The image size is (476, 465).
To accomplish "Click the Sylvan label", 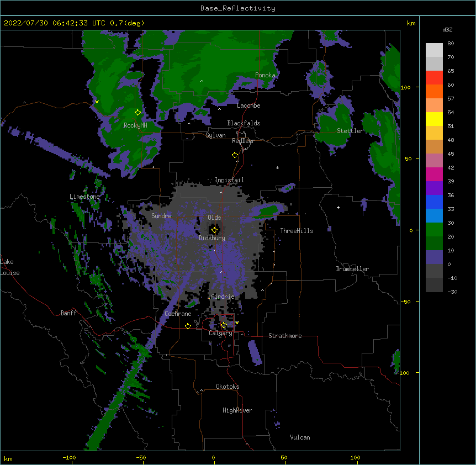I will pos(215,135).
